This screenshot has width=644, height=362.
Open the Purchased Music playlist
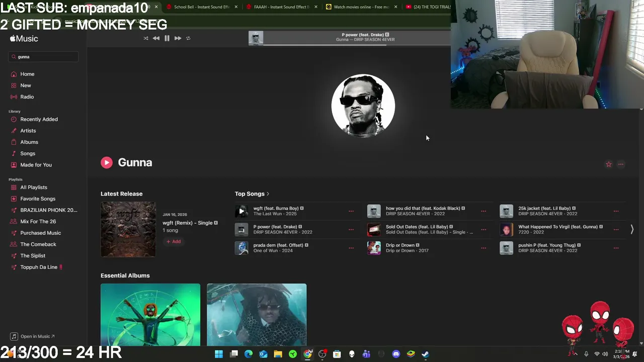pyautogui.click(x=40, y=233)
